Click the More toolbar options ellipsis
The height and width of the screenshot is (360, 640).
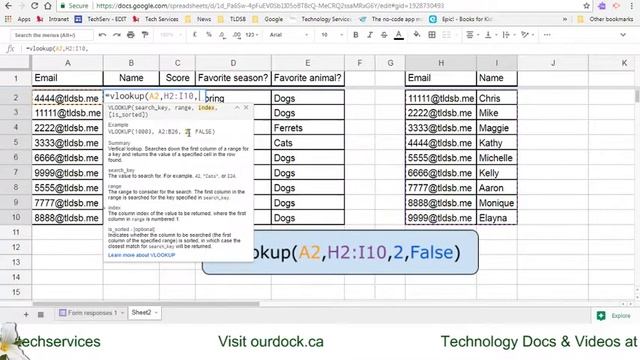tap(547, 35)
